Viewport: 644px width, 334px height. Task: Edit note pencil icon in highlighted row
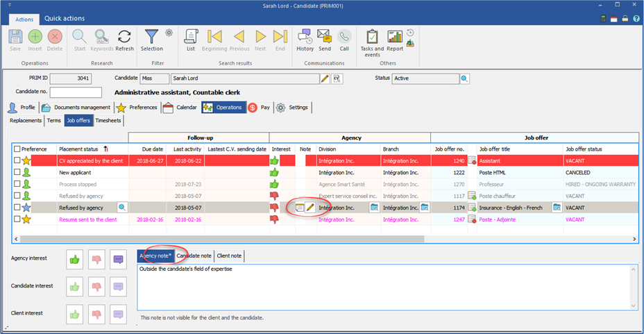[x=310, y=208]
